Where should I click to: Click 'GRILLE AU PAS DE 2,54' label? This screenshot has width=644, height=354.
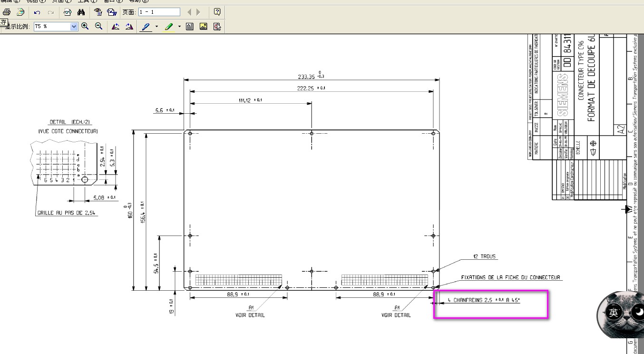67,213
